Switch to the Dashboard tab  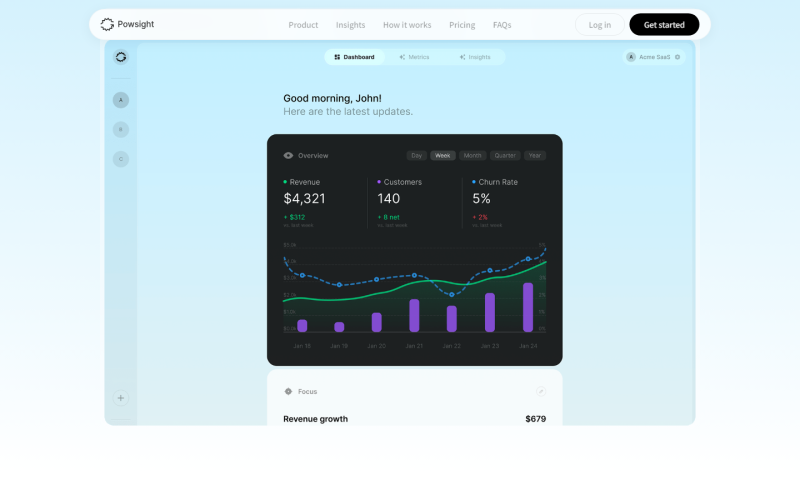[355, 57]
